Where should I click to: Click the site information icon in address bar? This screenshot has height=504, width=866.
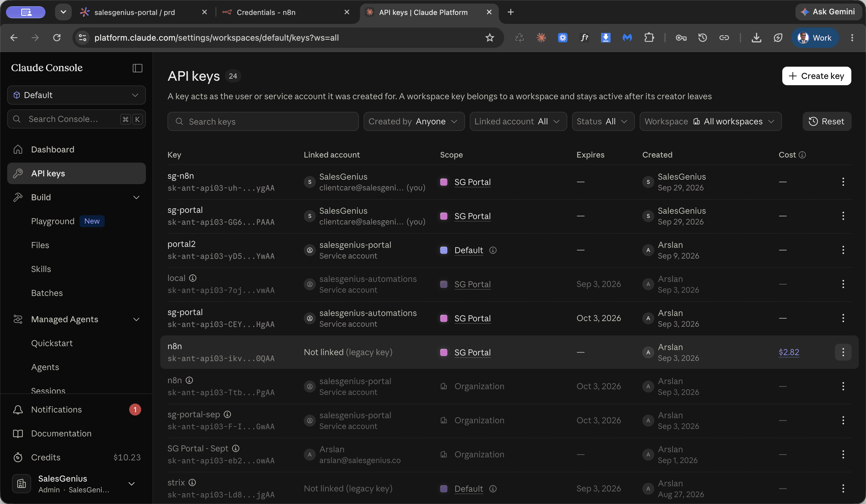83,37
